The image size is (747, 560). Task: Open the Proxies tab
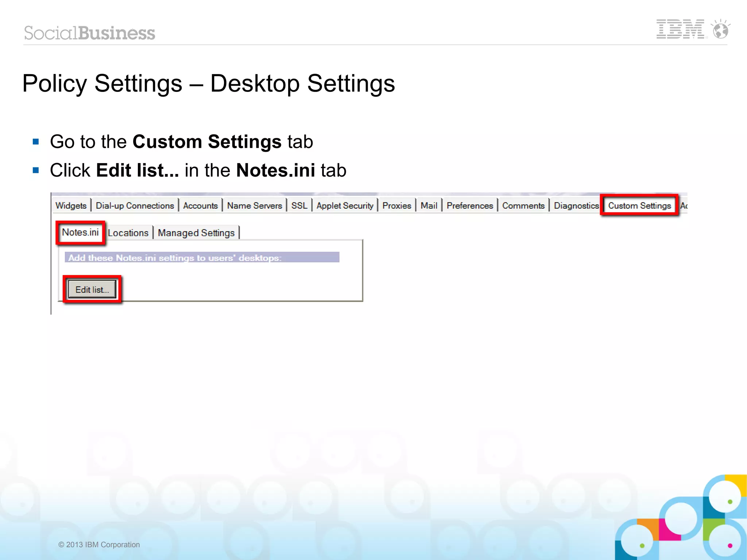tap(396, 205)
